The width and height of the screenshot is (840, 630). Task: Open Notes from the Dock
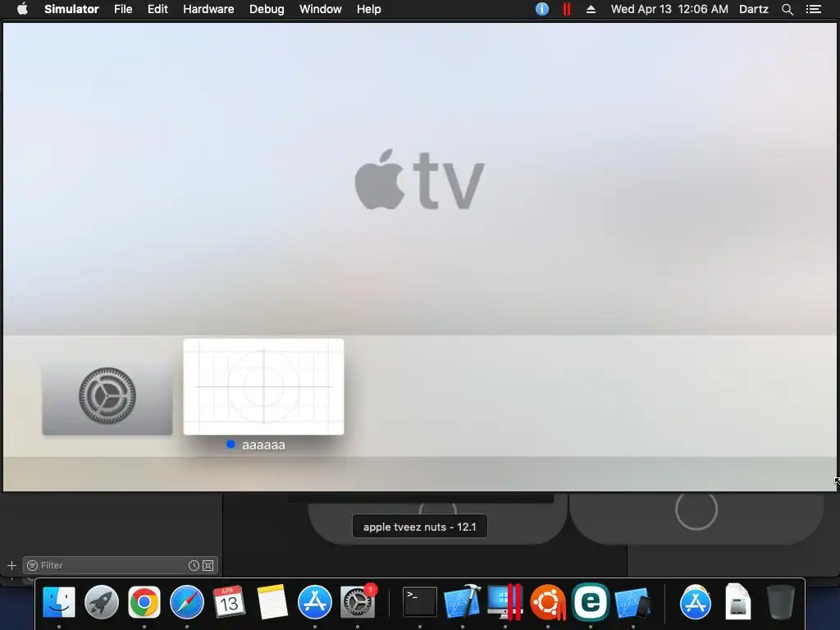tap(272, 602)
